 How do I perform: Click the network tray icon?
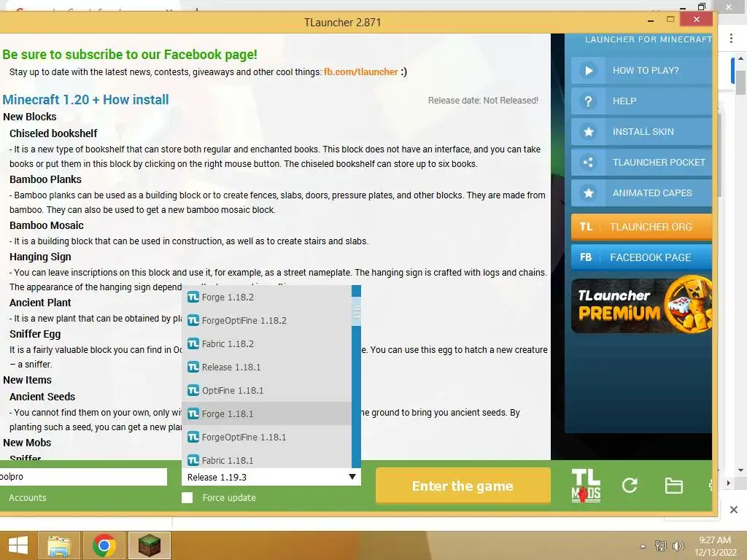coord(660,545)
